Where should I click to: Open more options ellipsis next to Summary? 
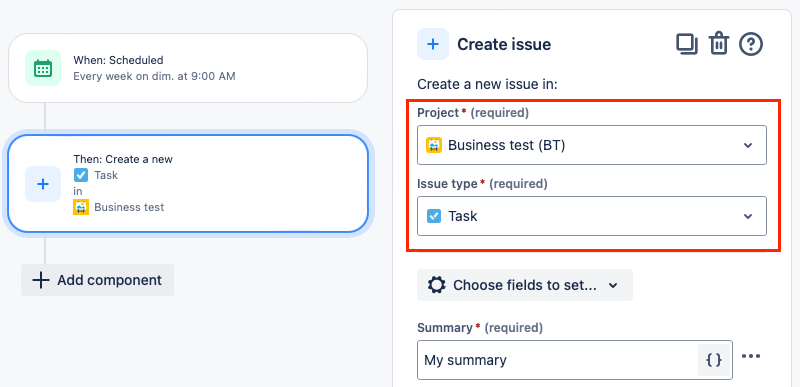(751, 356)
